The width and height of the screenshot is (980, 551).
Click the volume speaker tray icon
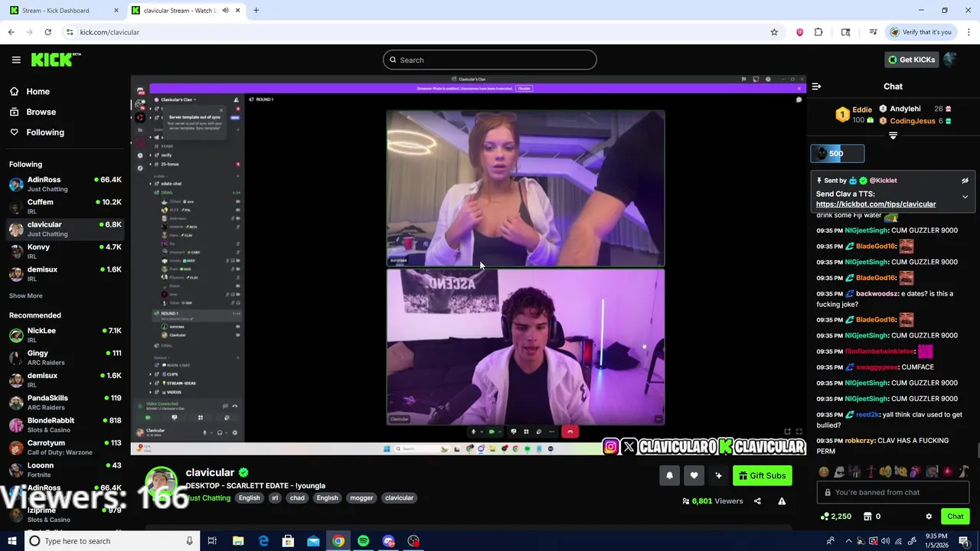coord(885,541)
